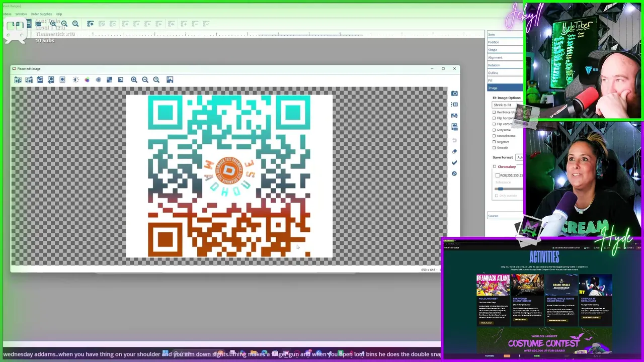The width and height of the screenshot is (644, 362).
Task: Click the button under Marvel Rivals Ignite card
Action: coord(557,320)
